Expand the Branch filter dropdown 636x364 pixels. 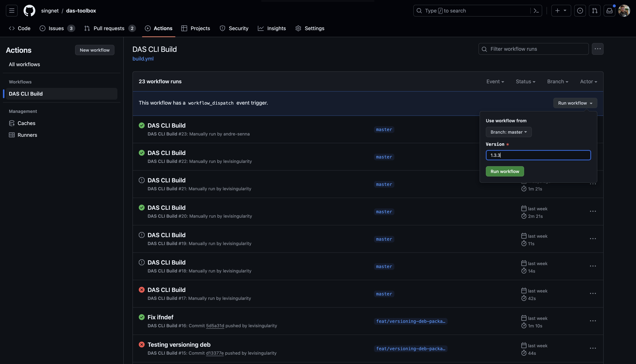[558, 82]
